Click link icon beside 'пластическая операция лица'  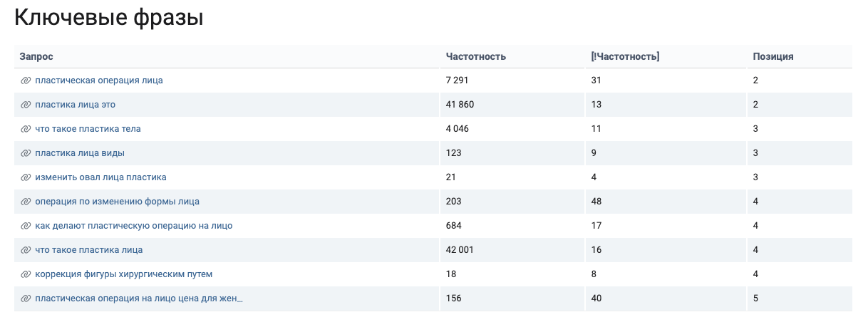[x=26, y=80]
